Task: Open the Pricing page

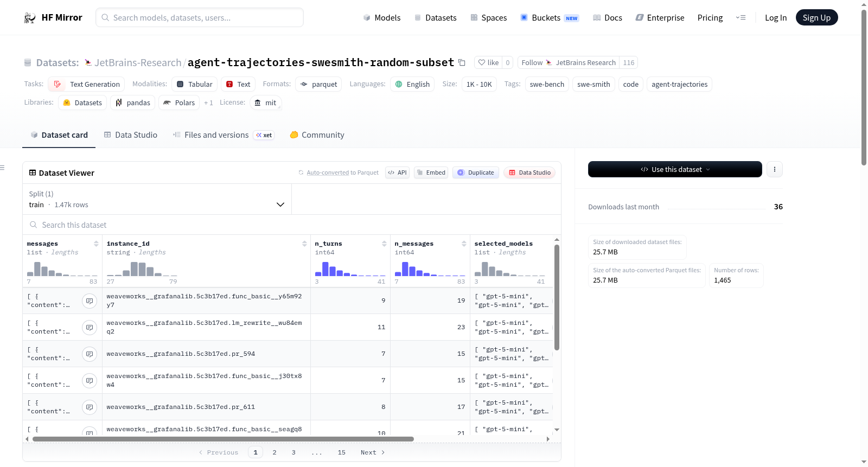Action: [710, 18]
